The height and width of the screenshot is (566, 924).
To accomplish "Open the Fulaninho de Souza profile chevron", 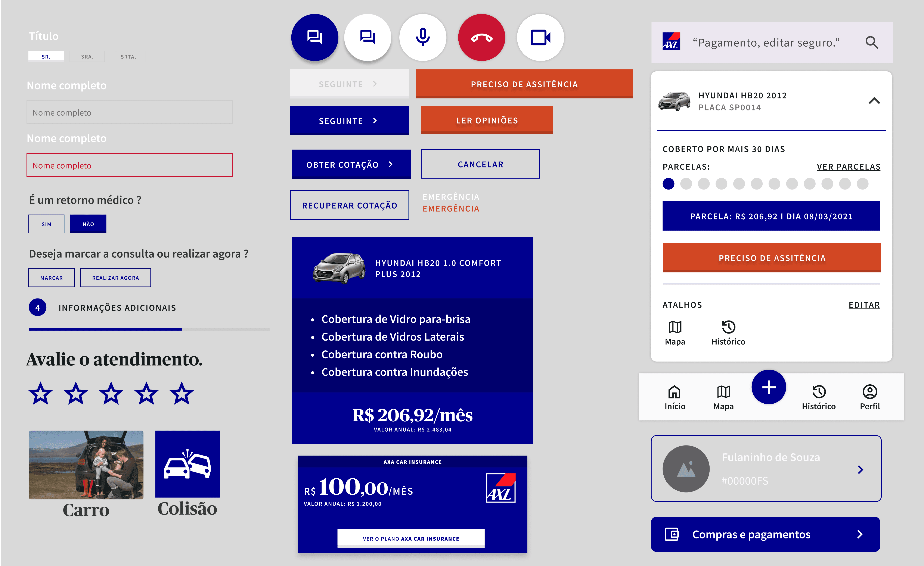I will [x=860, y=469].
